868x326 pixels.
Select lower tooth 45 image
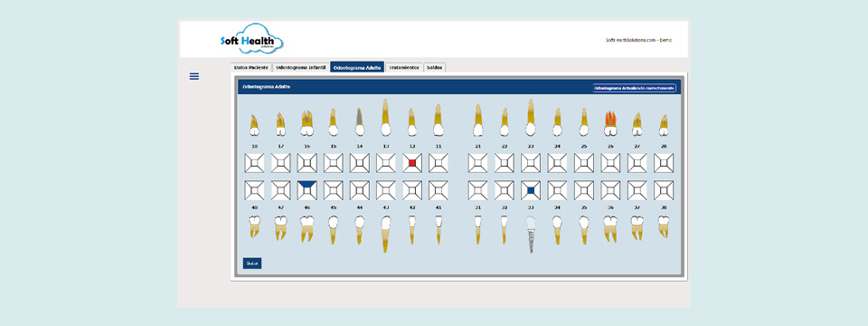334,229
